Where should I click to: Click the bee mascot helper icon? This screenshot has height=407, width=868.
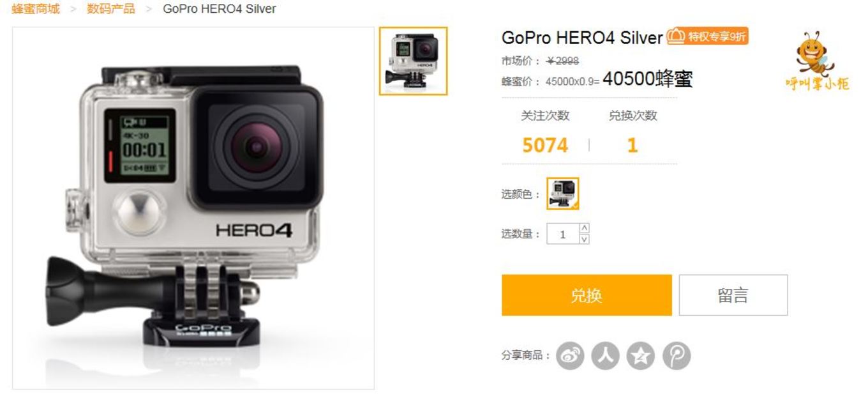(817, 61)
